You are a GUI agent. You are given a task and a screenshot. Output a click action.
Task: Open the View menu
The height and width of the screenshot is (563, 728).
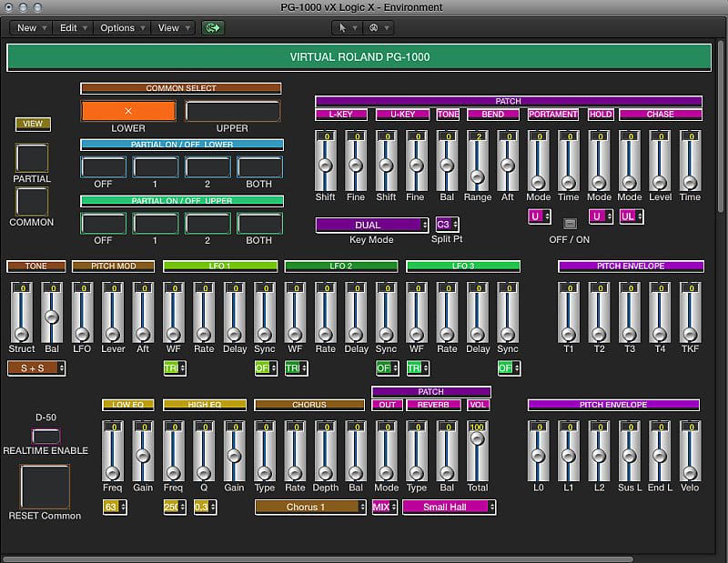172,28
